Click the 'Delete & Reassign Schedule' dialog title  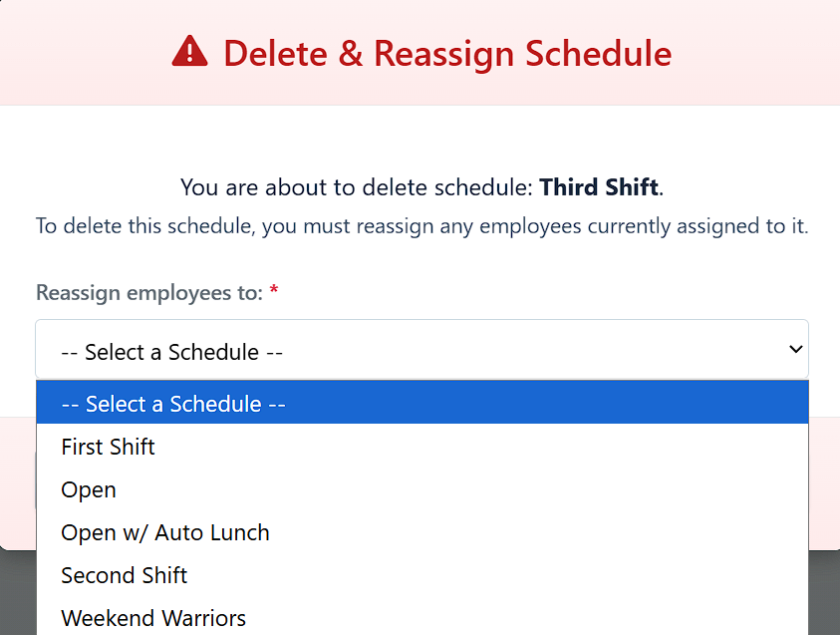(x=448, y=54)
